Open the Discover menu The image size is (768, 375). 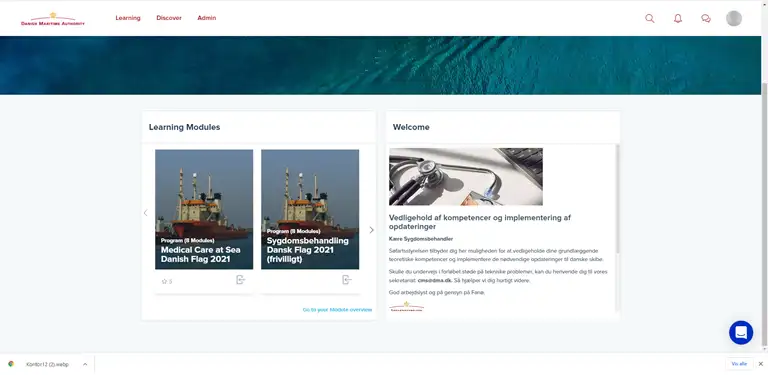point(169,18)
